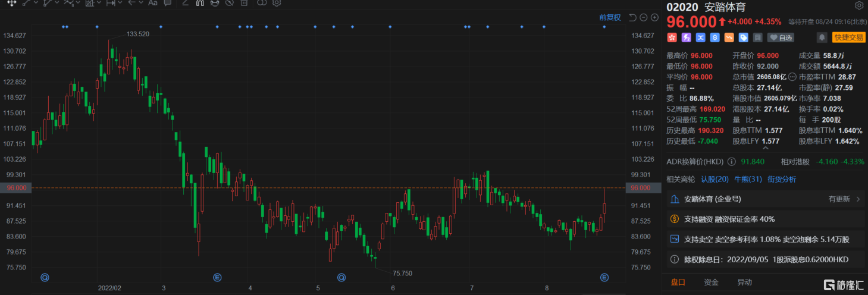Image resolution: width=868 pixels, height=295 pixels.
Task: Zoom out chart with minus button
Action: 644,17
